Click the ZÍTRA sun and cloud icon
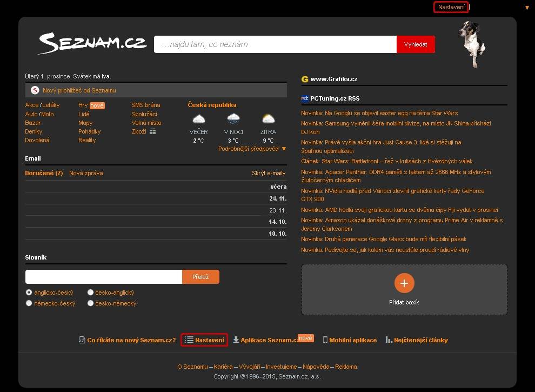The height and width of the screenshot is (392, 535). point(268,118)
